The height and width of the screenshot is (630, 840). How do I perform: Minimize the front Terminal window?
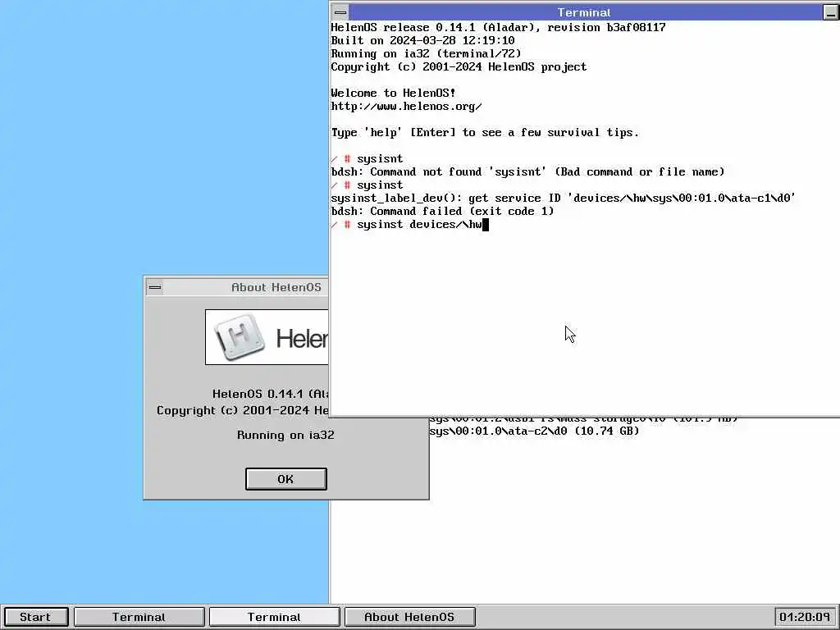(x=830, y=12)
